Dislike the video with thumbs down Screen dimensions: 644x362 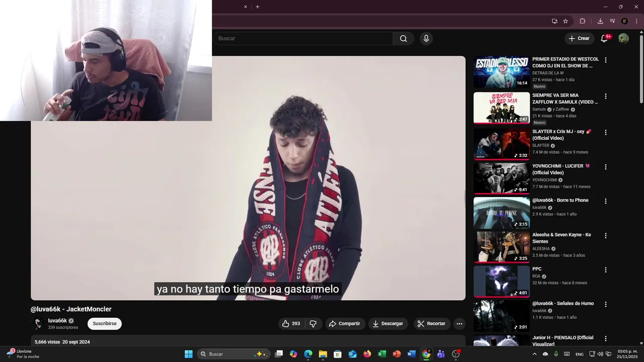(x=313, y=324)
